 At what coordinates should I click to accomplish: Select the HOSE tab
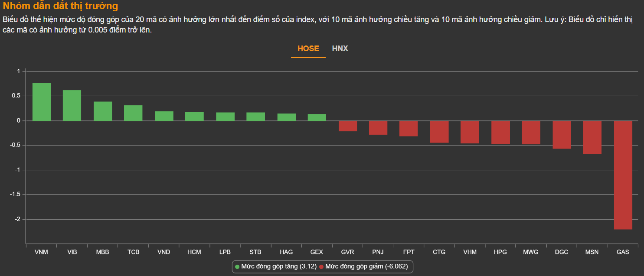point(308,49)
